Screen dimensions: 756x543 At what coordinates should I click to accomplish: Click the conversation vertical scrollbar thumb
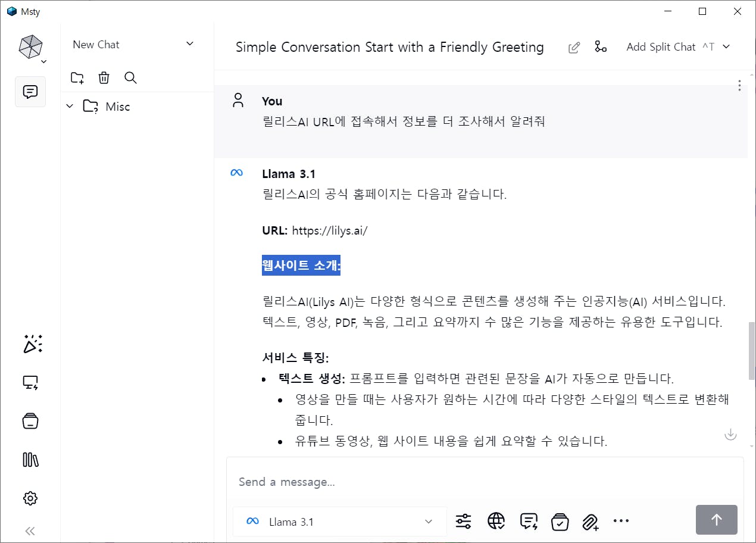click(751, 351)
